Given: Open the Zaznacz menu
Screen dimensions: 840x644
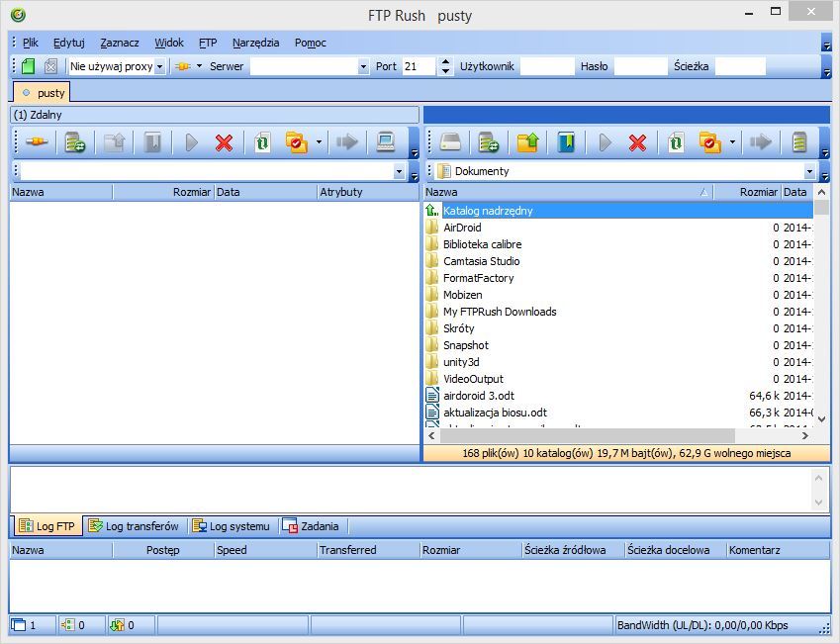Looking at the screenshot, I should pyautogui.click(x=120, y=43).
